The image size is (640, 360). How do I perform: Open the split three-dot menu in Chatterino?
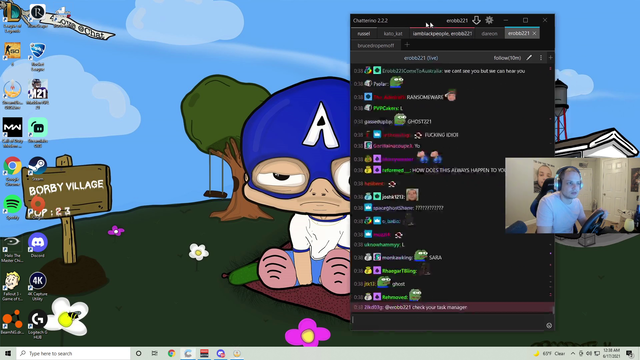(x=541, y=58)
